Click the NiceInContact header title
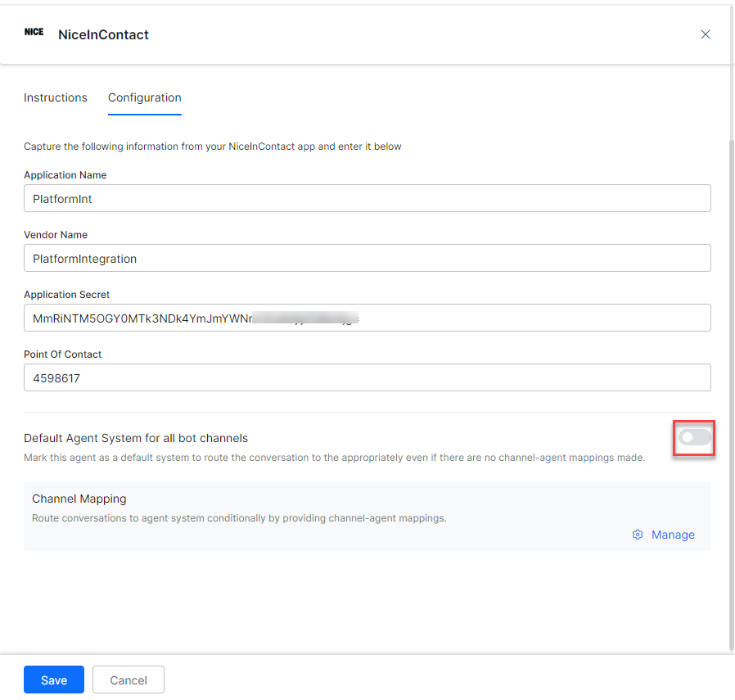The image size is (735, 700). [x=103, y=34]
